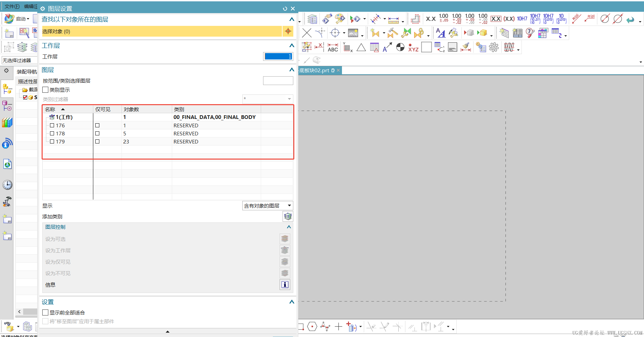Screen dimensions: 644x337
Task: Click the books library icon in left sidebar
Action: [7, 123]
